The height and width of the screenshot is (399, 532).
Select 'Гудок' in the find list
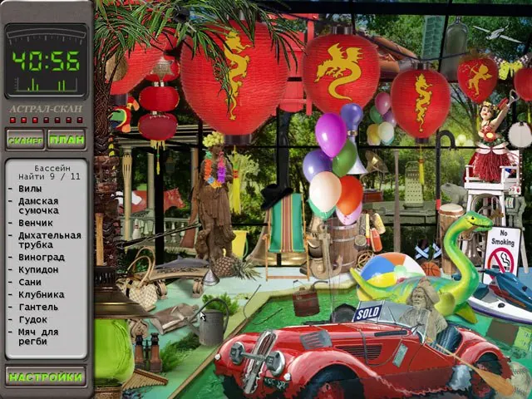pyautogui.click(x=33, y=319)
